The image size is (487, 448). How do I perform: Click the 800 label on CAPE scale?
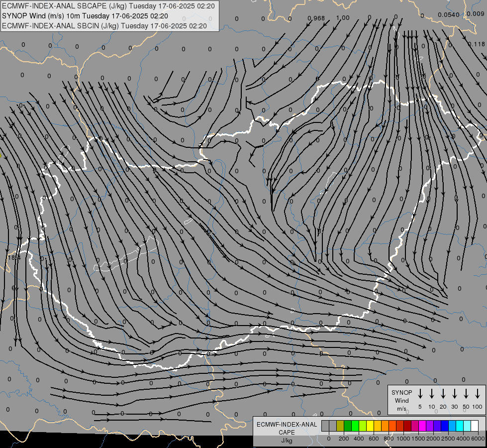click(389, 439)
